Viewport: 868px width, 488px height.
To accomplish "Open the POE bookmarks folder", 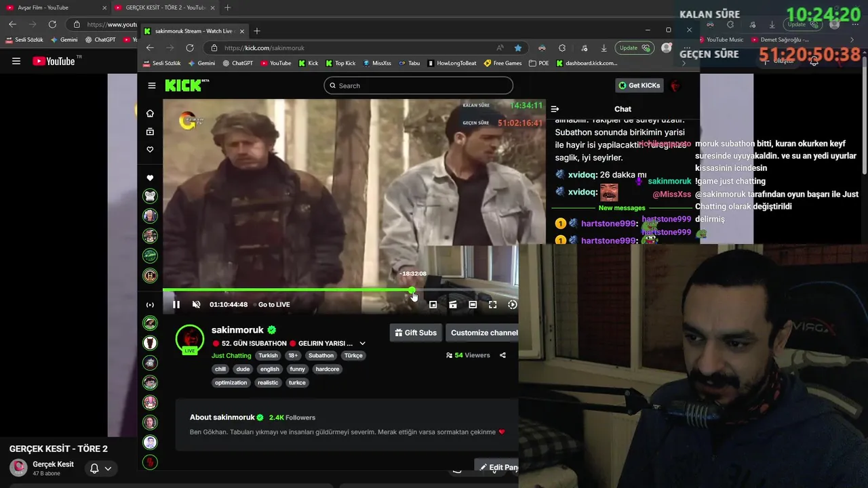I will click(538, 63).
